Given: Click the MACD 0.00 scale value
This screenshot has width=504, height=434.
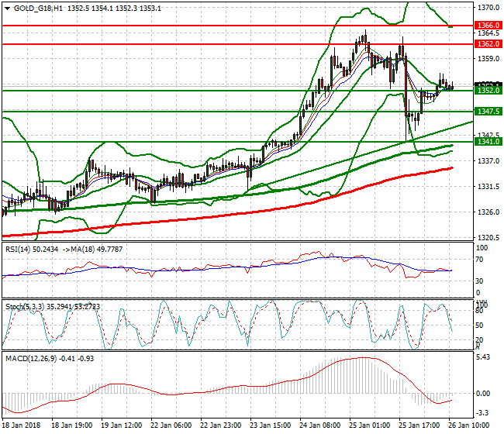Looking at the screenshot, I should click(483, 394).
